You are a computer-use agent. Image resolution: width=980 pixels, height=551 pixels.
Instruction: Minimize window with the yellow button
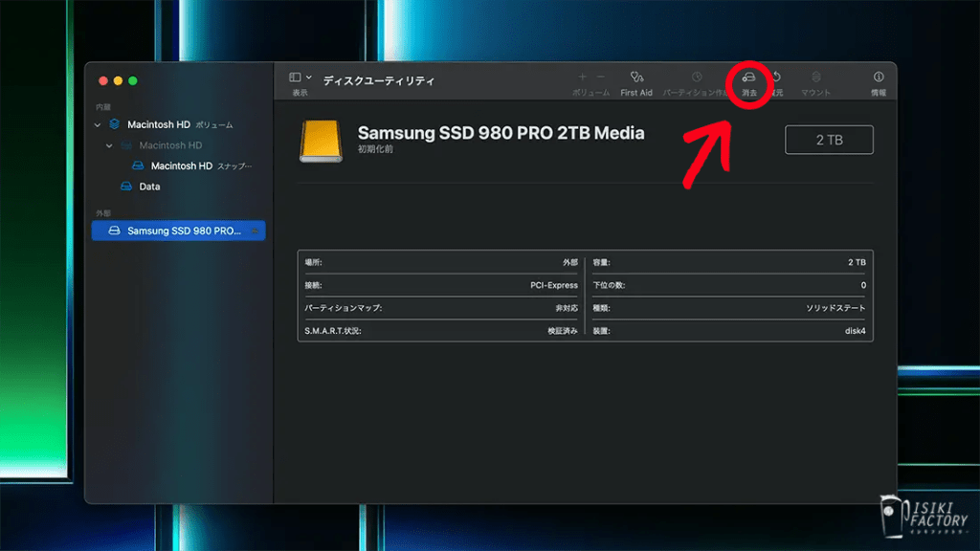pyautogui.click(x=118, y=80)
